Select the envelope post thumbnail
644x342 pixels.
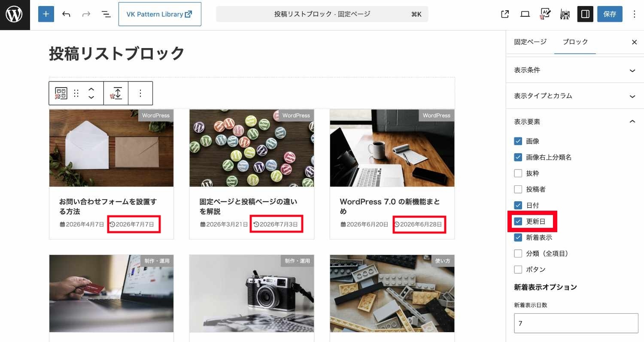coord(112,148)
